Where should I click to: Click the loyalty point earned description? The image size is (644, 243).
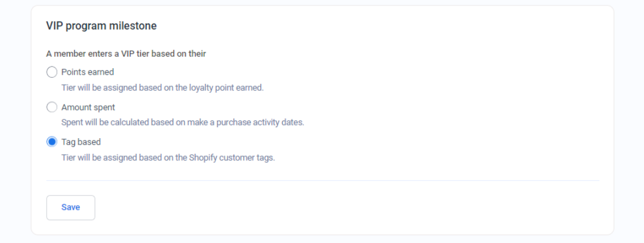163,87
